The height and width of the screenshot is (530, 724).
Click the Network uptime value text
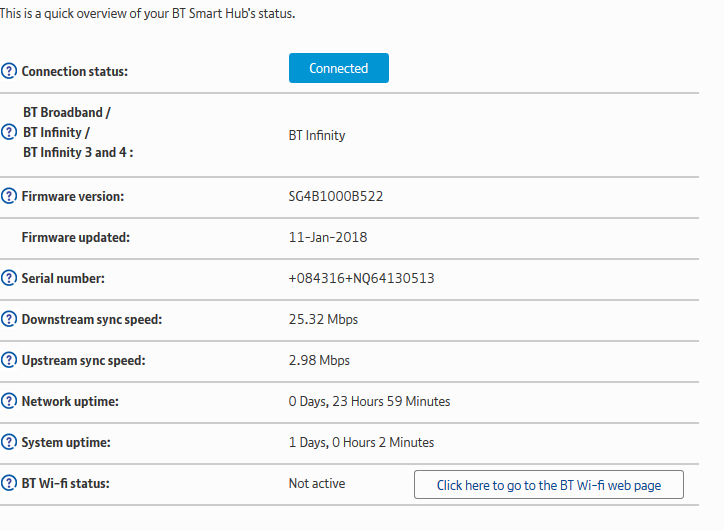pos(369,402)
